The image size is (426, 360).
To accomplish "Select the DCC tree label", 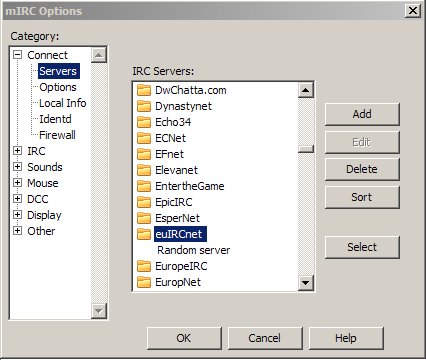I will point(38,199).
